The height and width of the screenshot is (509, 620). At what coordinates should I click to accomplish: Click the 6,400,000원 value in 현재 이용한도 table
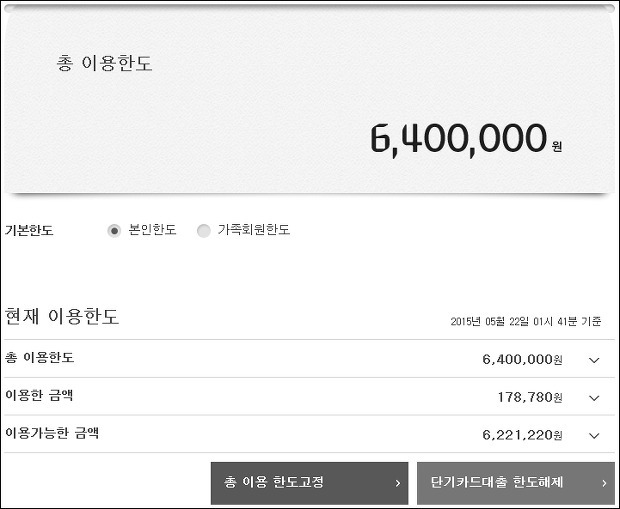pyautogui.click(x=522, y=359)
